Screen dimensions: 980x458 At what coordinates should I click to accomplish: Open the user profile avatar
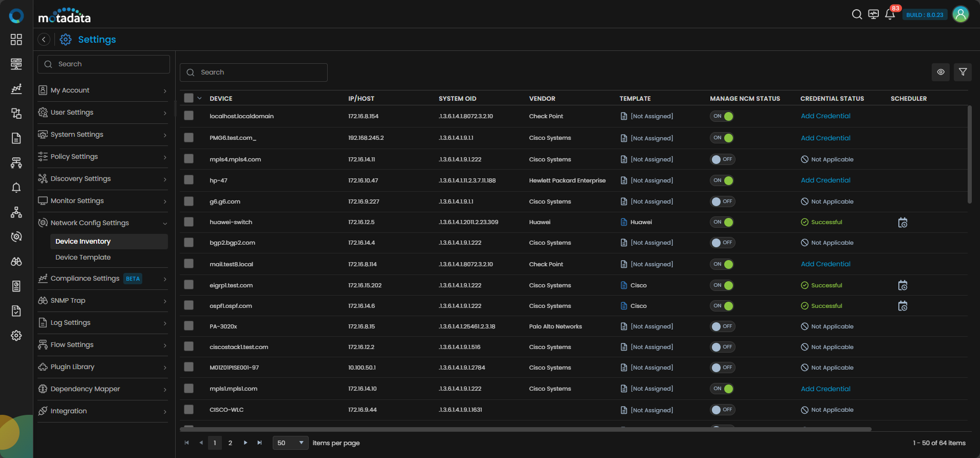click(x=960, y=14)
